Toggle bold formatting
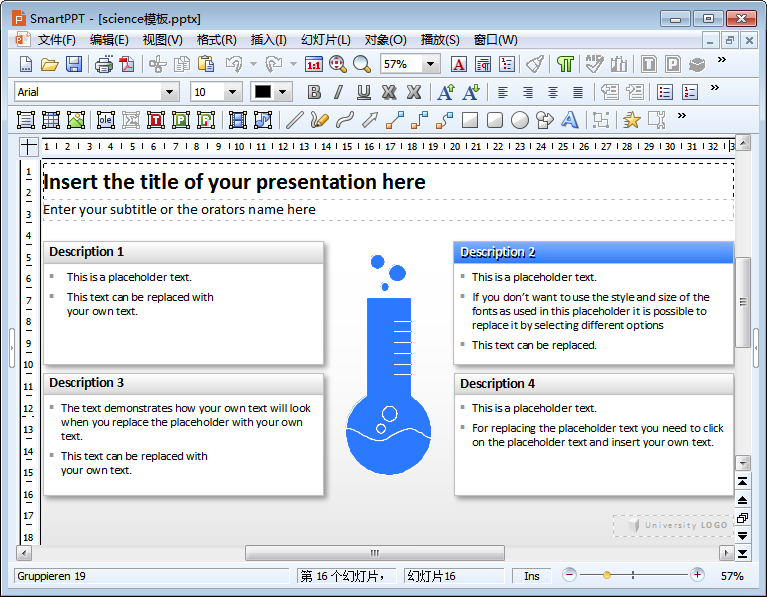767x597 pixels. click(x=314, y=92)
